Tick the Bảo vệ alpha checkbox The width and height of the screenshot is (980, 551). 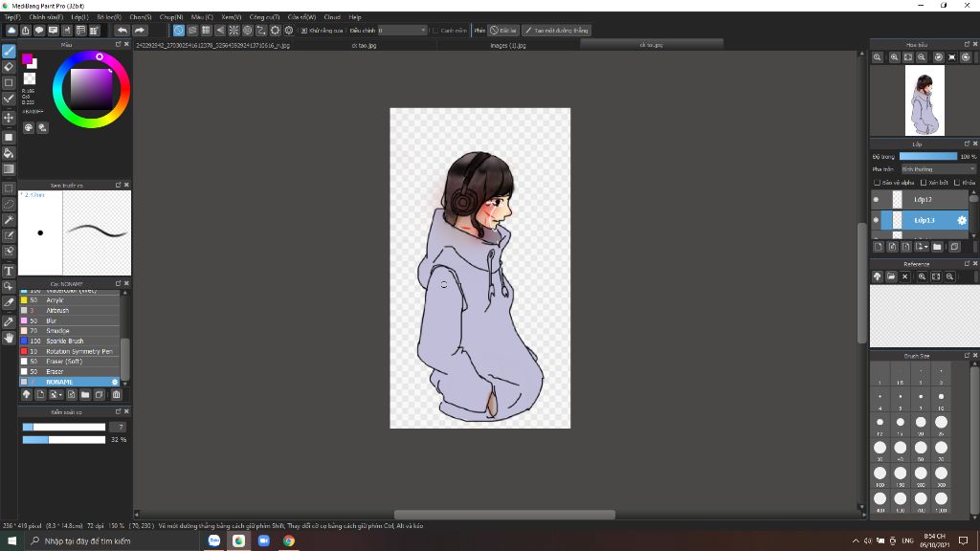click(x=877, y=182)
